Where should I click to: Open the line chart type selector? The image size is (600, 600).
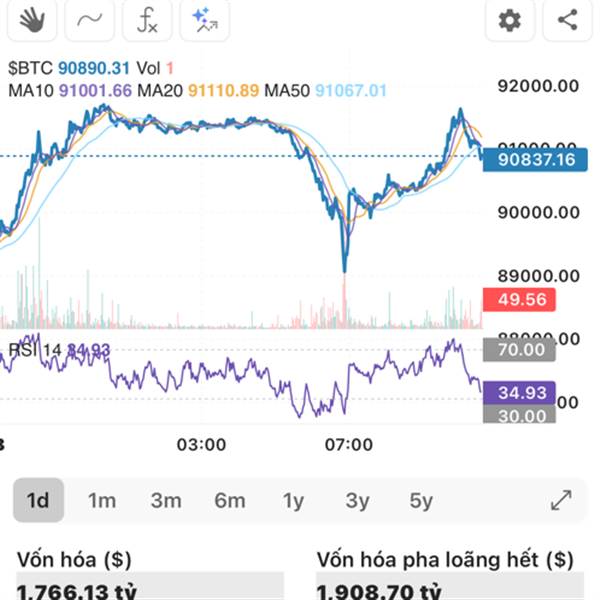point(89,19)
